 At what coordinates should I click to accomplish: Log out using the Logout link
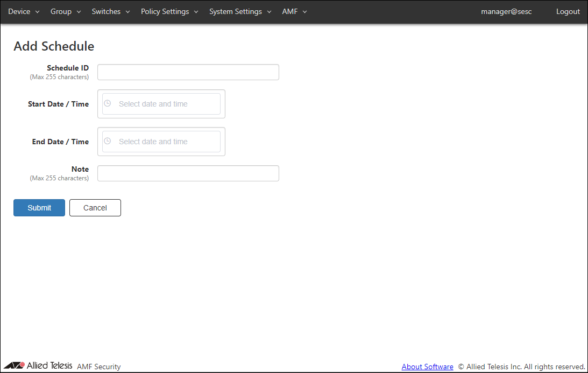click(568, 11)
